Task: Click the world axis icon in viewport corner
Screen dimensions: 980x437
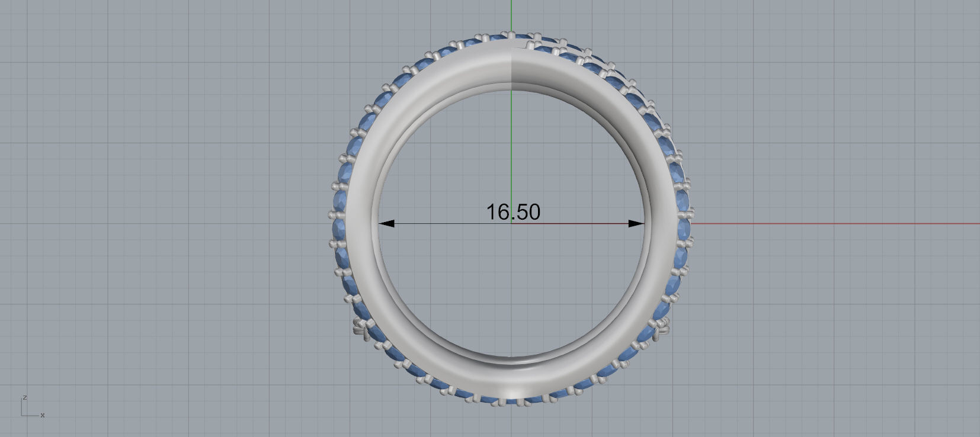Action: tap(33, 406)
